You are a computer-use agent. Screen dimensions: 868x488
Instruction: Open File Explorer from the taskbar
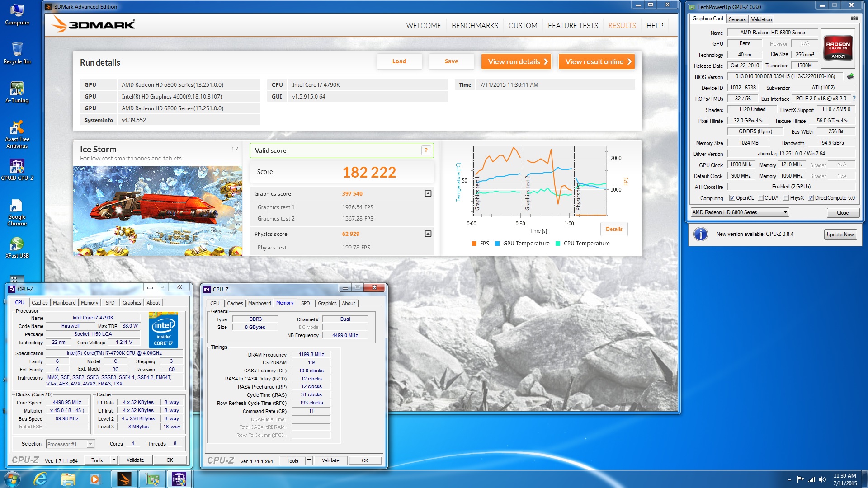point(68,479)
